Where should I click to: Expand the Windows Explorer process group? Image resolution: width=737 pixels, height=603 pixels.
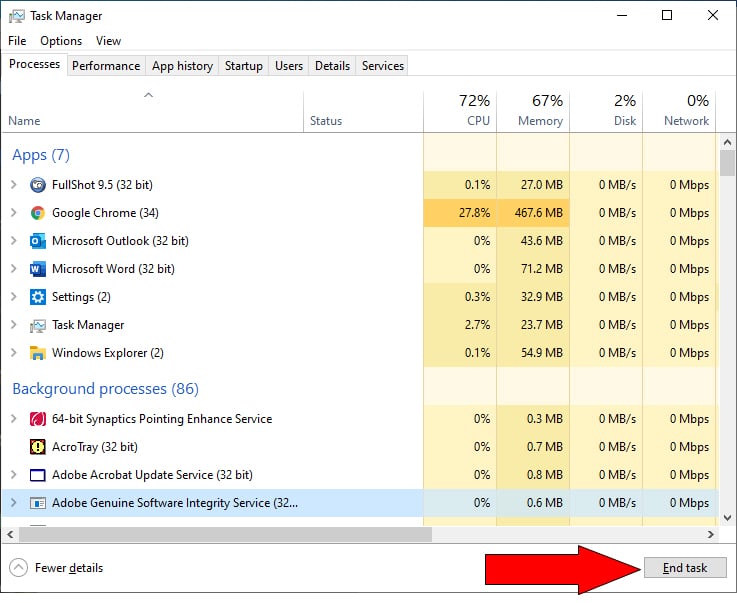pyautogui.click(x=13, y=353)
